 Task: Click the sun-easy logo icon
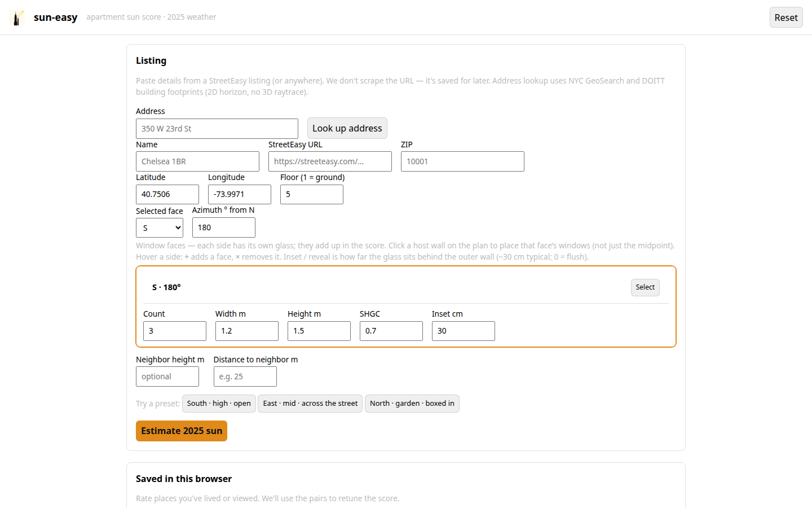pyautogui.click(x=17, y=17)
